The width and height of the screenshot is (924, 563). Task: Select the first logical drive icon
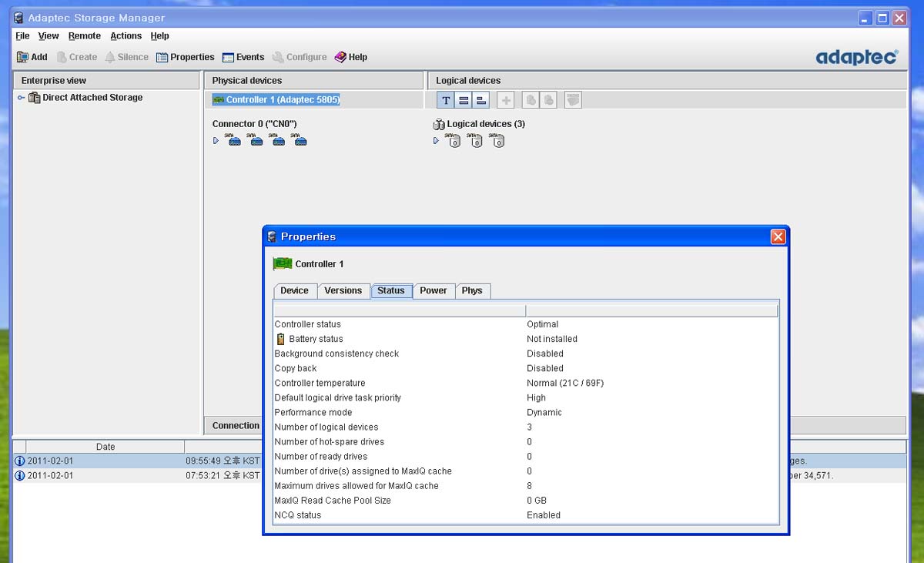point(454,140)
